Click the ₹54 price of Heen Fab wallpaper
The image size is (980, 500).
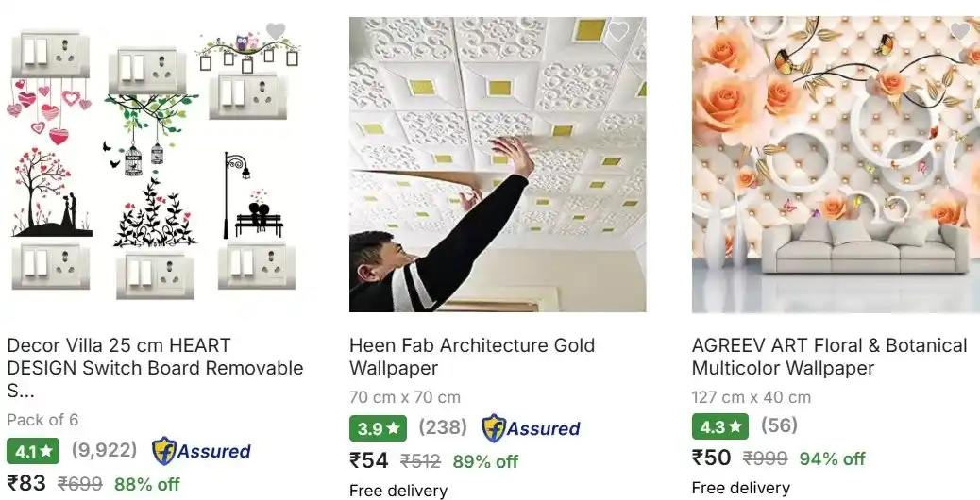pyautogui.click(x=369, y=460)
